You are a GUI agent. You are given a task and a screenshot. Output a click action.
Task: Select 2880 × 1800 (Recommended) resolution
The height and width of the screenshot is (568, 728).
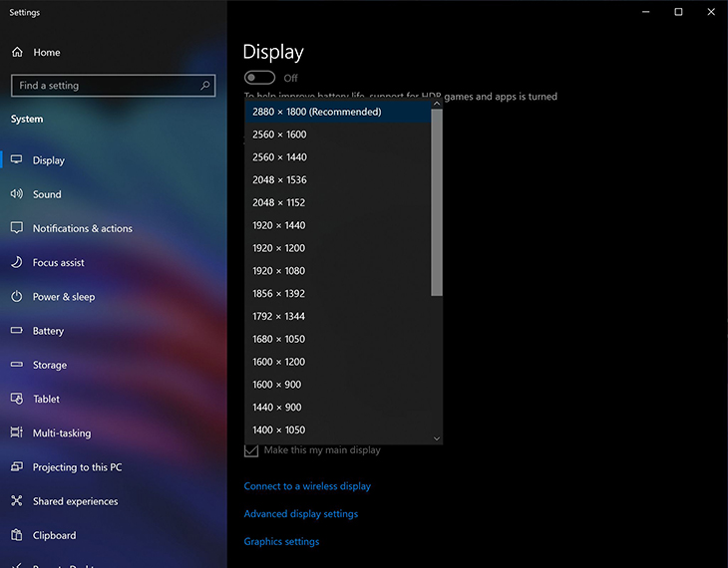click(338, 112)
